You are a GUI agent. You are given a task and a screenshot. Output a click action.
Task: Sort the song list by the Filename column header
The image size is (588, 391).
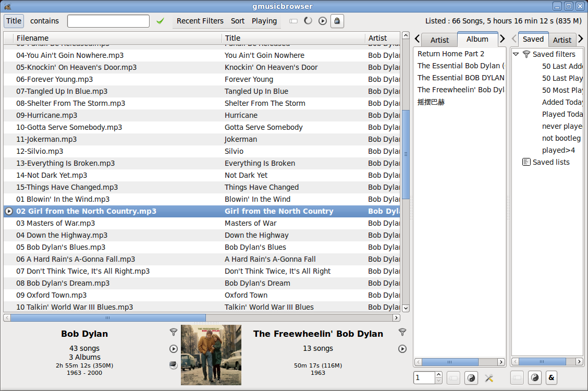[117, 38]
